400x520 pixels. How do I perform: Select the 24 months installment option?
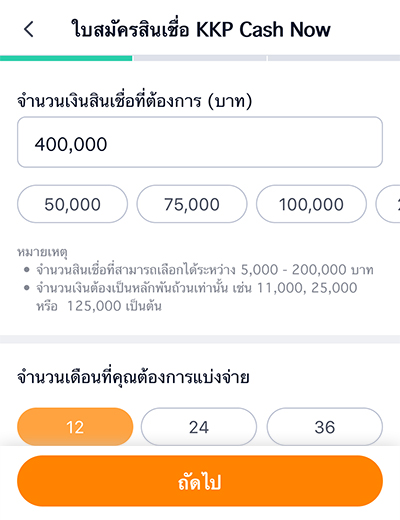(x=199, y=427)
